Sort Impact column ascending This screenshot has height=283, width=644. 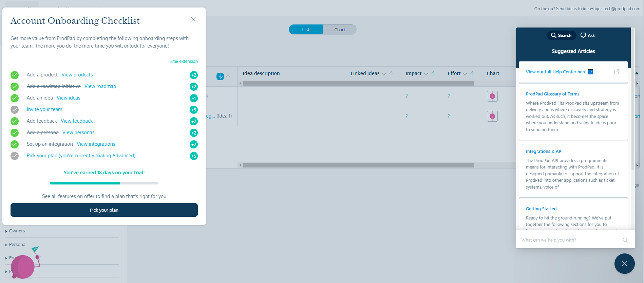coord(433,73)
